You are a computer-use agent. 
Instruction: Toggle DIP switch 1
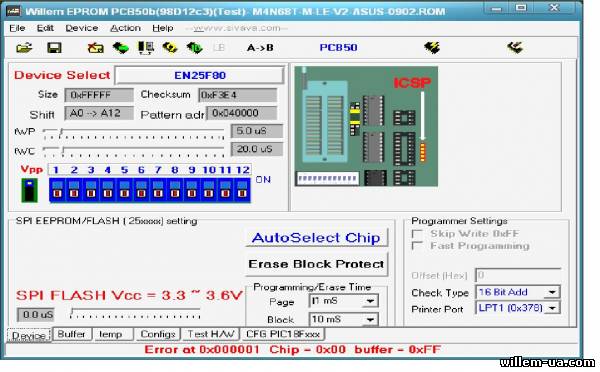click(58, 190)
